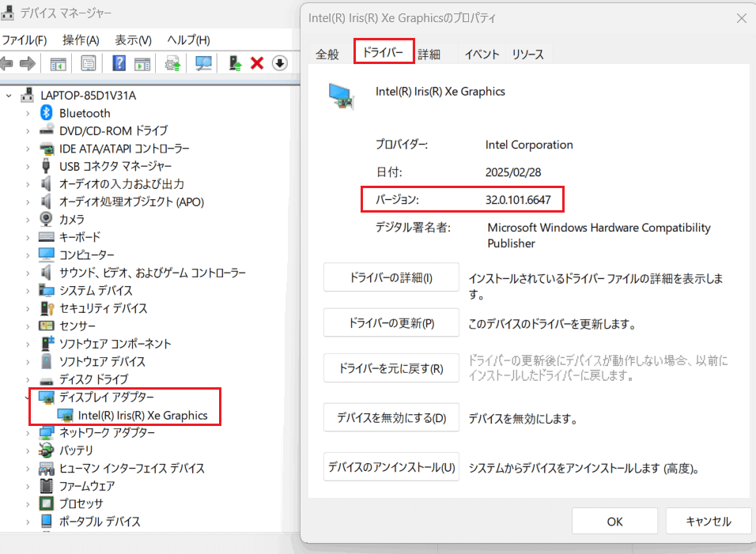The width and height of the screenshot is (756, 554).
Task: Click the Bluetooth icon in device tree
Action: coord(47,113)
